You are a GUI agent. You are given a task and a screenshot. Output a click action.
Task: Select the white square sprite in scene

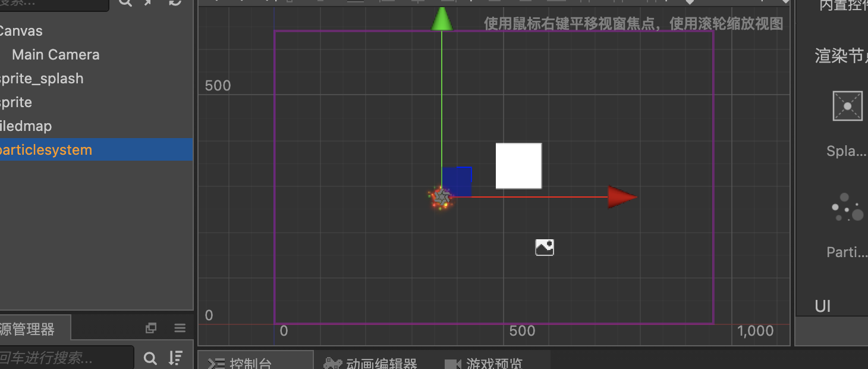coord(519,166)
